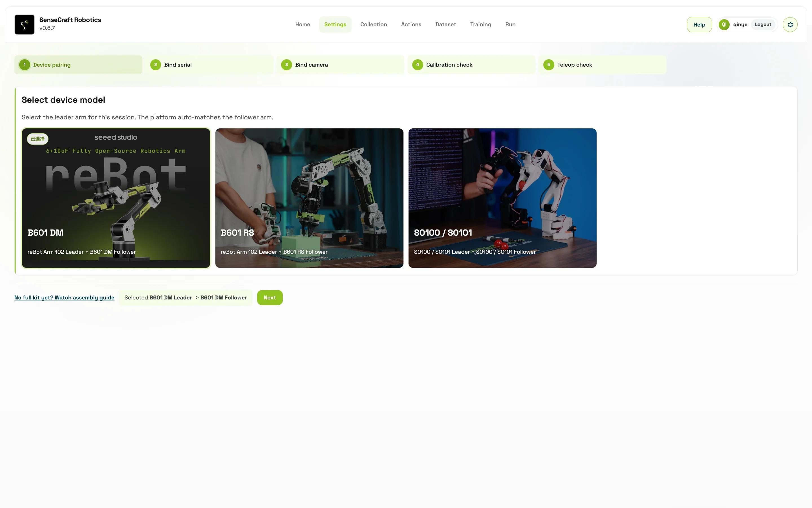Image resolution: width=812 pixels, height=508 pixels.
Task: Click the step 2 number circle
Action: tap(155, 65)
